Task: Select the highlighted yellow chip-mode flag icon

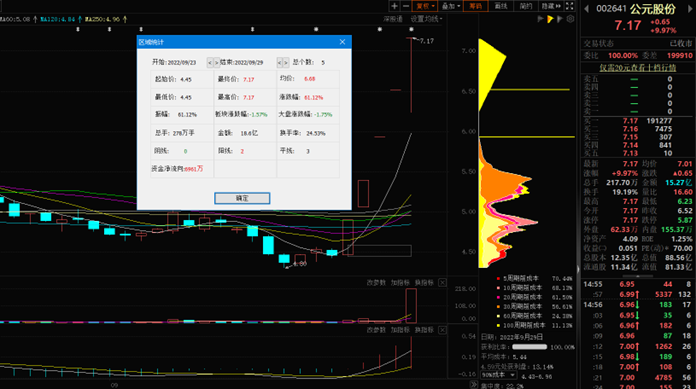Action: (x=550, y=19)
